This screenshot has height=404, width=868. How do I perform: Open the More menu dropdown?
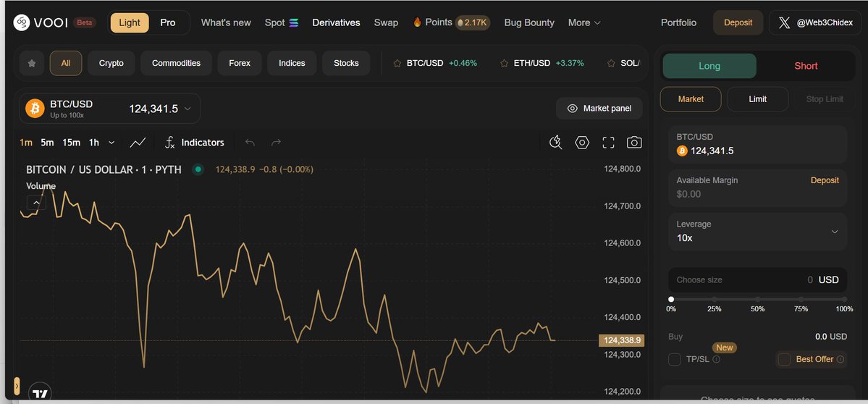click(x=584, y=22)
